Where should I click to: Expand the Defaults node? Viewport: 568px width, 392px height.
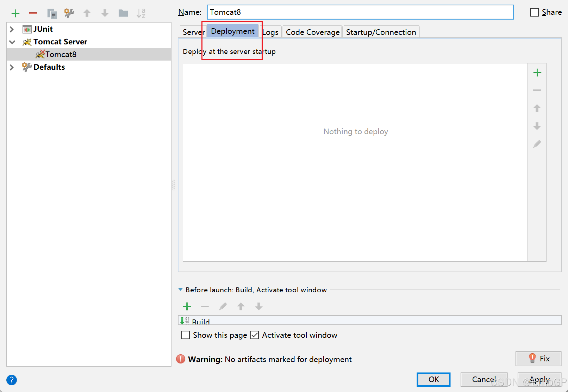[x=12, y=67]
